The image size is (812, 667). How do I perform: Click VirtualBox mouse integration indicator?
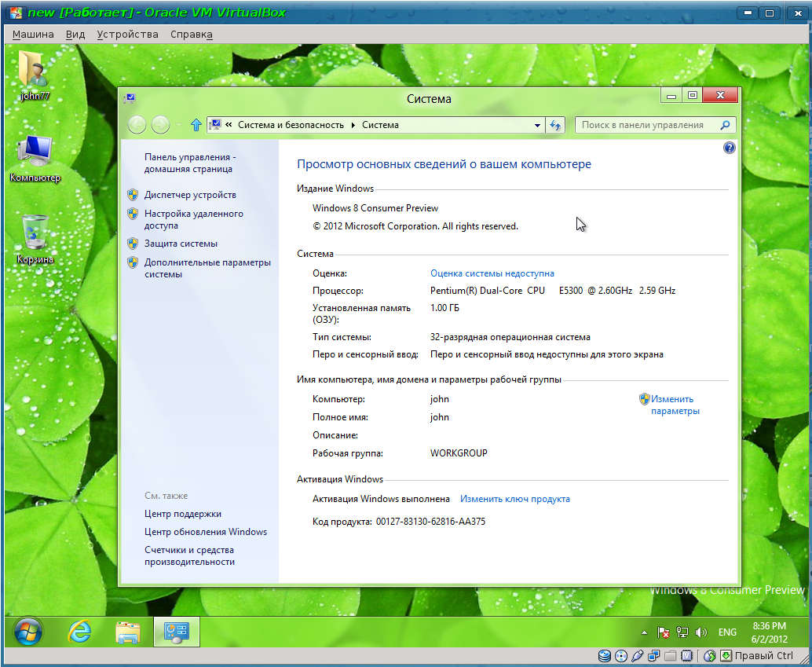tap(709, 656)
